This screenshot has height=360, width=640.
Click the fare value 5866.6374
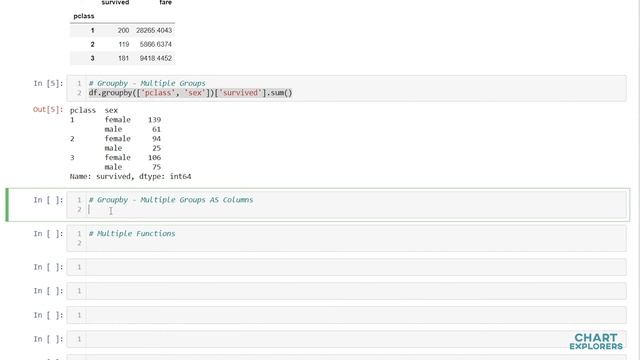[x=156, y=44]
